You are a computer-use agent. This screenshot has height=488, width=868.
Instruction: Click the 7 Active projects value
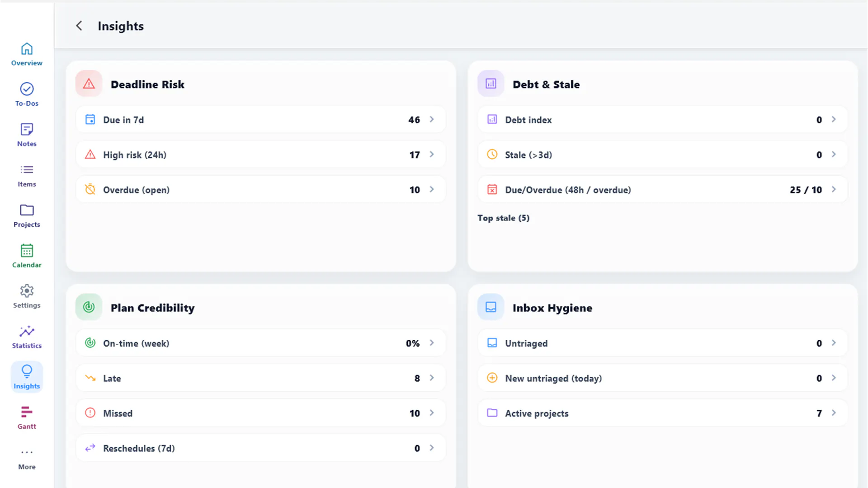pyautogui.click(x=819, y=413)
